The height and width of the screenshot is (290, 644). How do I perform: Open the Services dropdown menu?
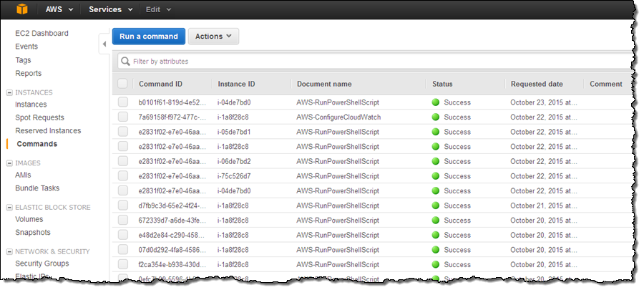point(110,10)
